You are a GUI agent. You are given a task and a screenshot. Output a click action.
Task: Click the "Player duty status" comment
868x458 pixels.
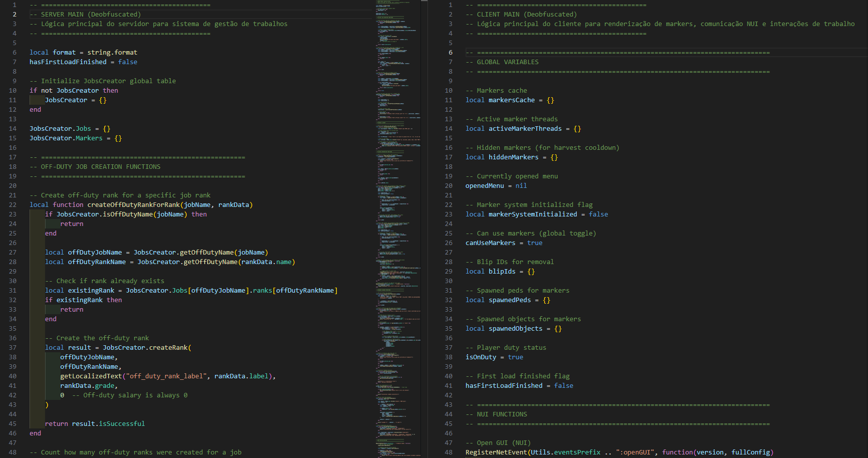tap(506, 348)
